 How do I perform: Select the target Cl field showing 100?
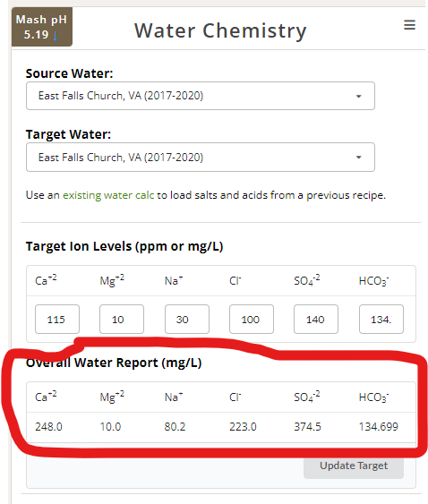pyautogui.click(x=252, y=320)
